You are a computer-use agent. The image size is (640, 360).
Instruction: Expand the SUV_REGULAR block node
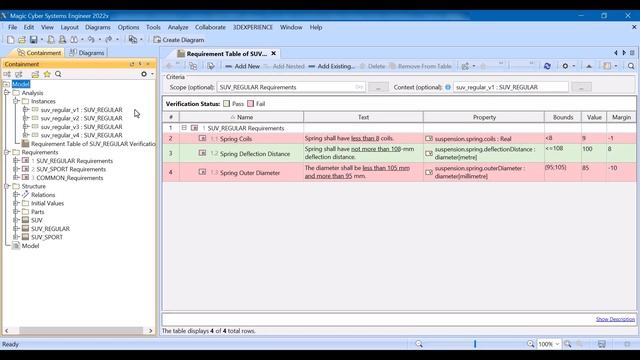(x=16, y=228)
